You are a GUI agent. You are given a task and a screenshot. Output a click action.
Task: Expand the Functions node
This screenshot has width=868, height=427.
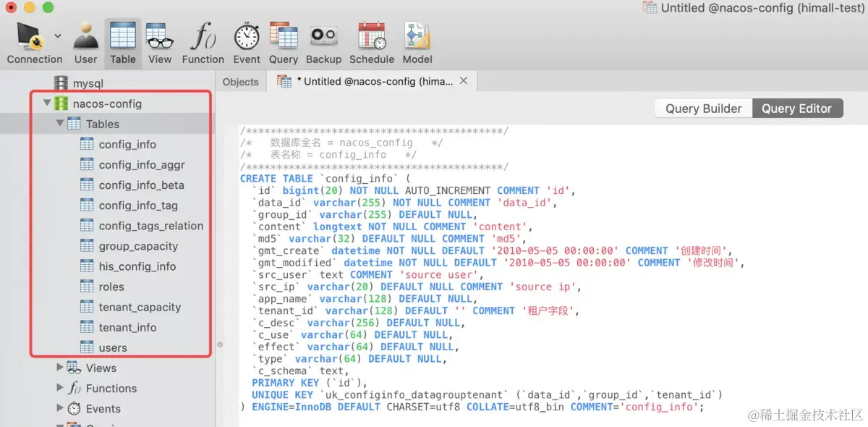pos(60,388)
